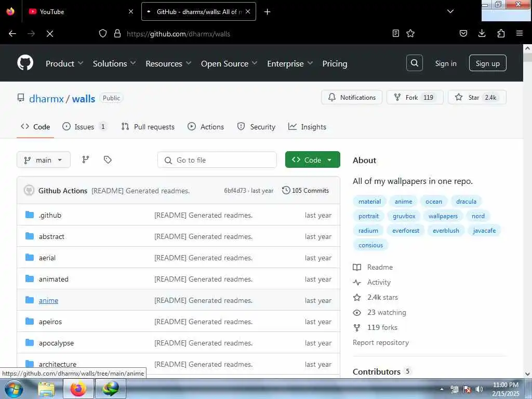Click the Go to file search field
Screen dimensions: 532x399
coord(217,160)
